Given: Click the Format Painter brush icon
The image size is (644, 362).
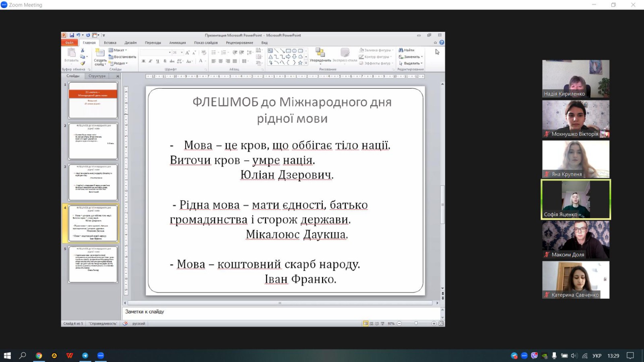Looking at the screenshot, I should point(83,63).
